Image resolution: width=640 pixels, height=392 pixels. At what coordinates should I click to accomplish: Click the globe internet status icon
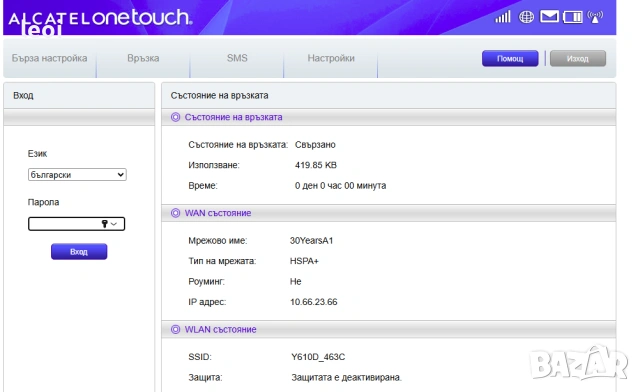click(x=526, y=17)
